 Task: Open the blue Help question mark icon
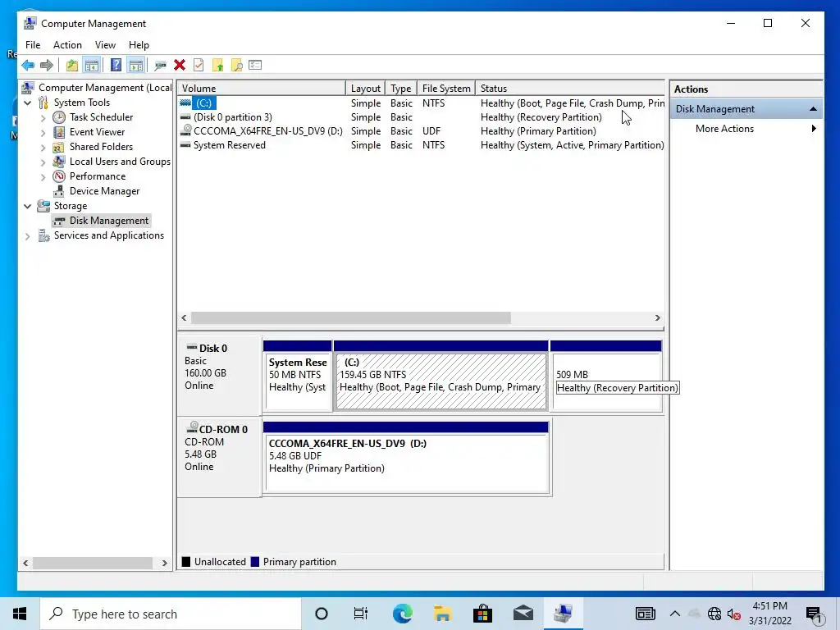116,66
